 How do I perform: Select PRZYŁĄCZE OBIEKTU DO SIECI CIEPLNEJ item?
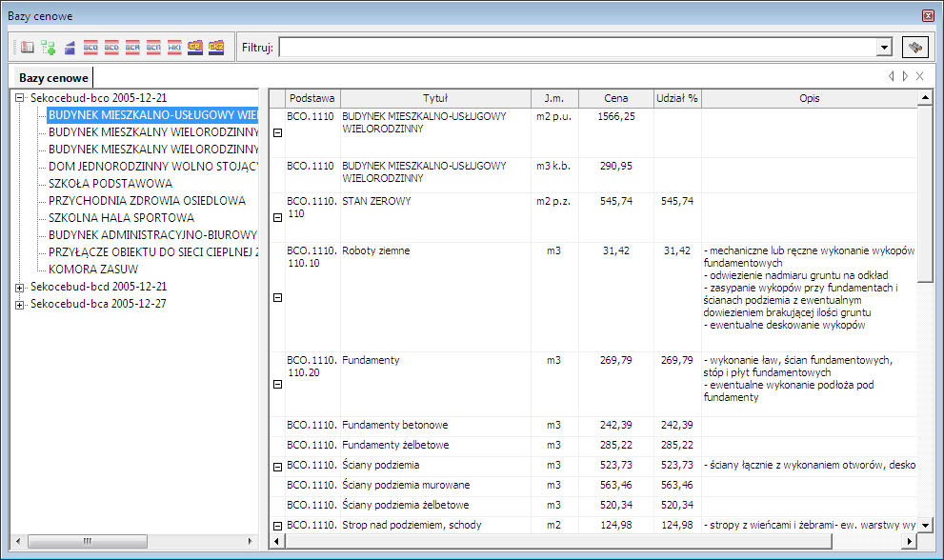tap(152, 252)
